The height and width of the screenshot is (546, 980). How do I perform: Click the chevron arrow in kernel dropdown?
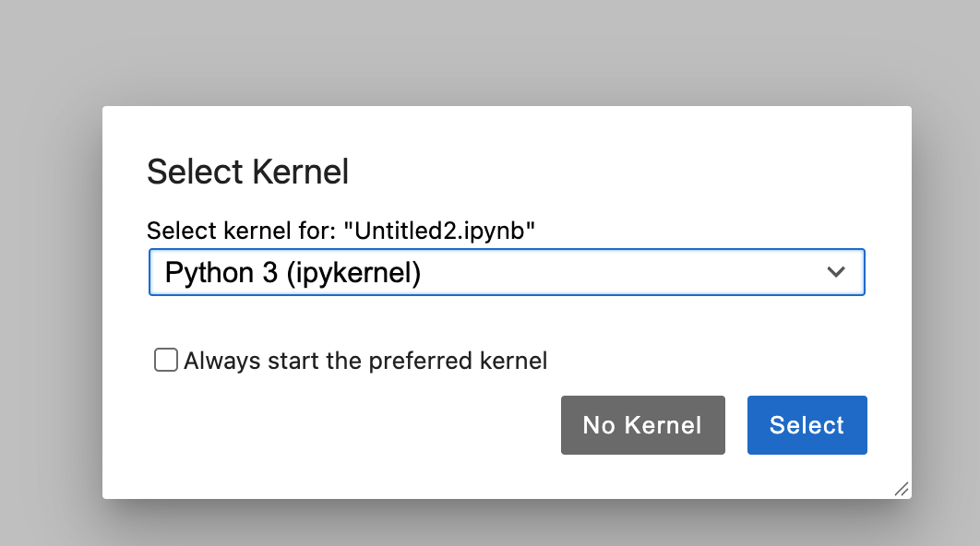pyautogui.click(x=836, y=272)
